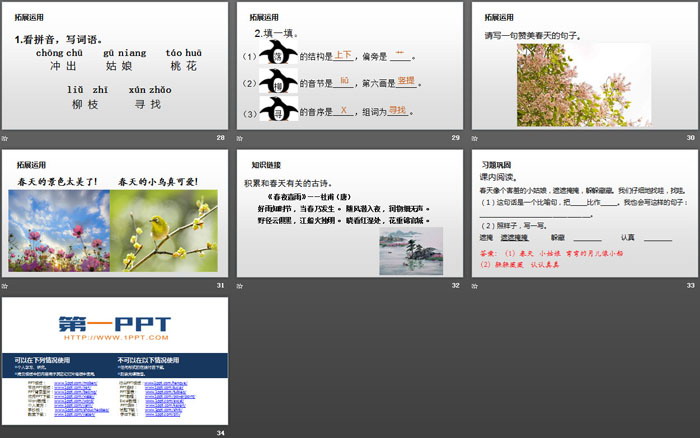The width and height of the screenshot is (700, 438).
Task: Click the animation star icon under slide 29
Action: 240,137
